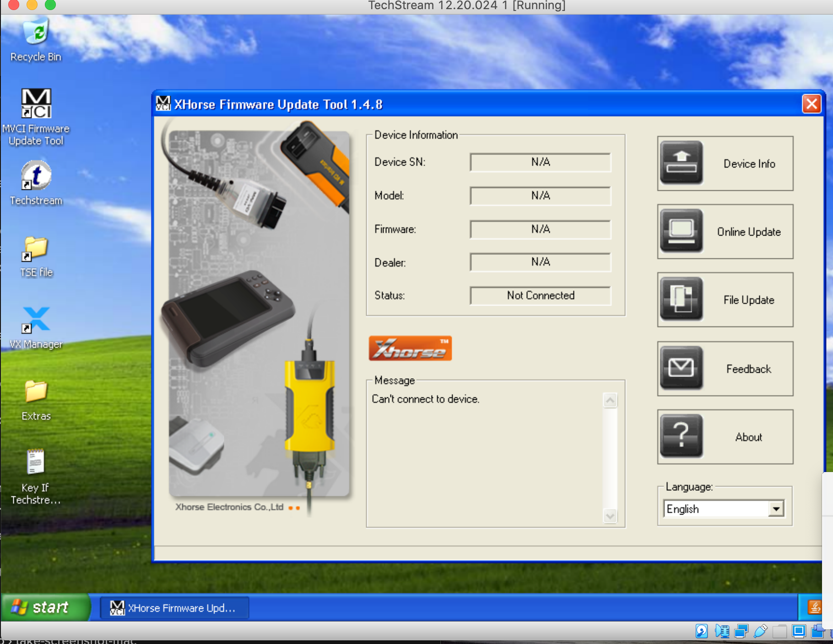Click the Device SN value field
The height and width of the screenshot is (644, 833).
pos(541,162)
